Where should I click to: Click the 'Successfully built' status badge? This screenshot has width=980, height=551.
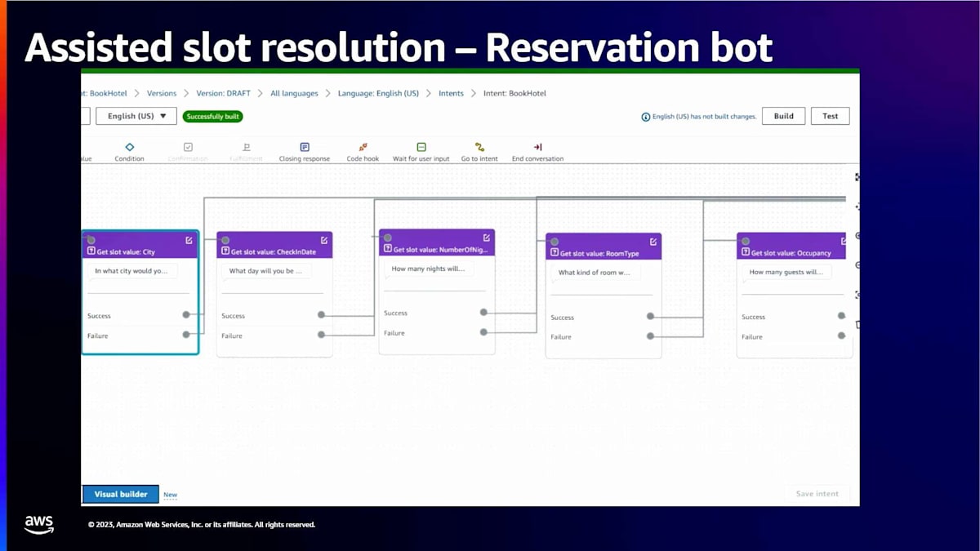[x=213, y=117]
